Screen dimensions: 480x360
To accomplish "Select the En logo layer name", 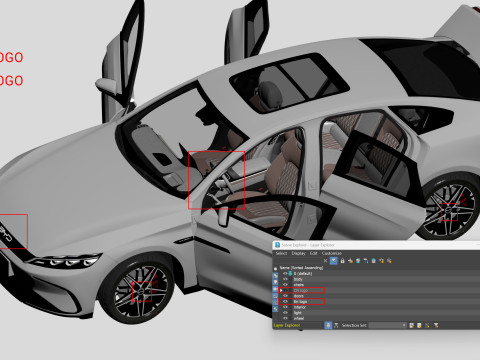I will pyautogui.click(x=300, y=301).
